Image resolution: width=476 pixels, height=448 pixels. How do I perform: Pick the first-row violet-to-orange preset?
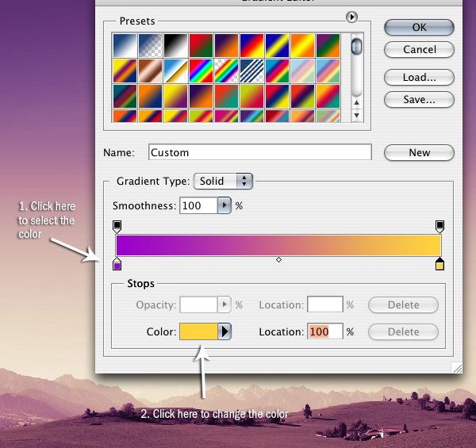coord(226,45)
